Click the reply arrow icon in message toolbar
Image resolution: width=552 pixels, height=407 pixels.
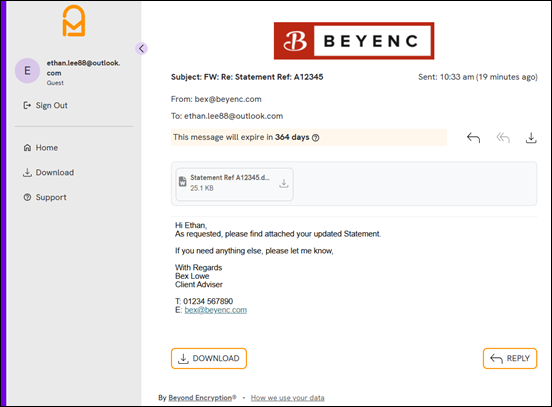coord(473,138)
